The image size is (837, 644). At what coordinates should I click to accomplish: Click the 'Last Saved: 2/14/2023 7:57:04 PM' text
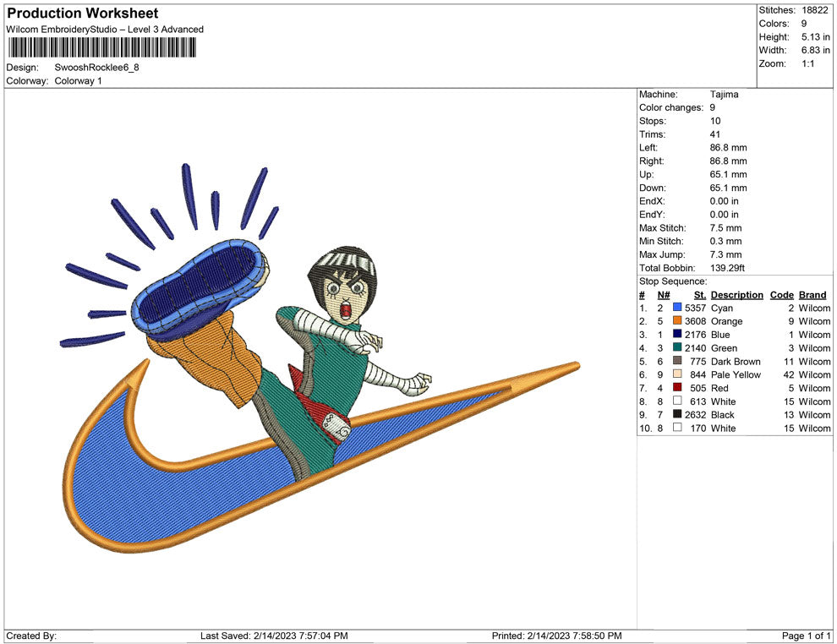274,636
